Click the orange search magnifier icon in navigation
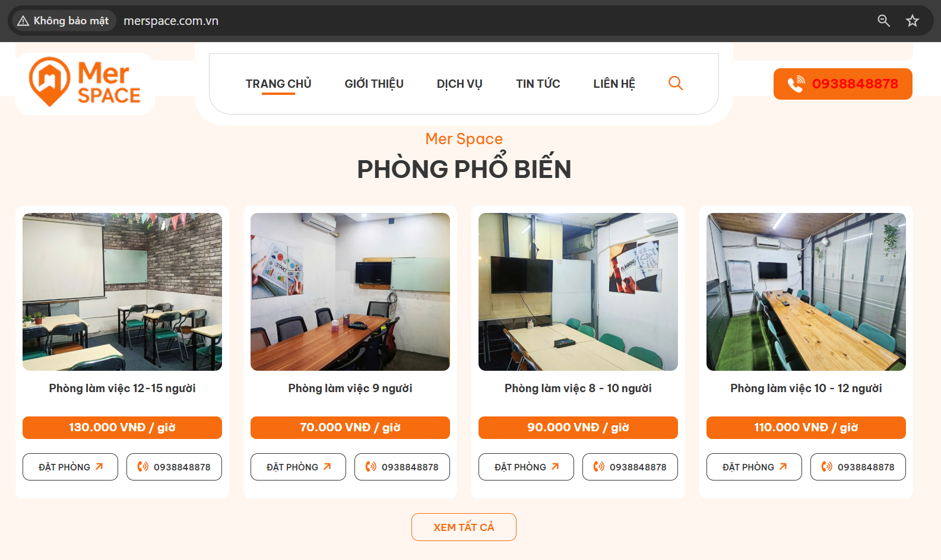This screenshot has width=941, height=560. 676,83
